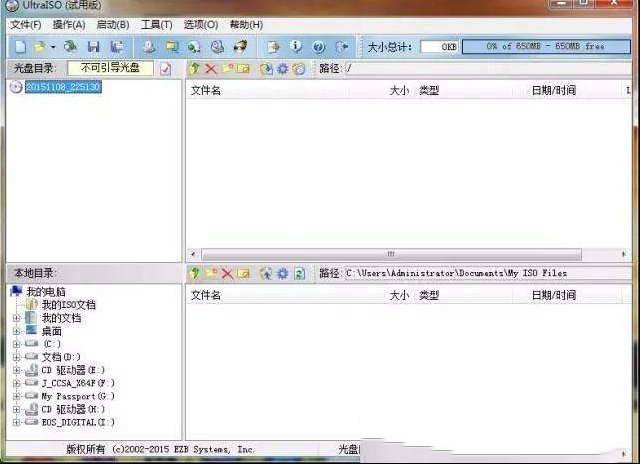Open the 选项(O) menu

[200, 25]
